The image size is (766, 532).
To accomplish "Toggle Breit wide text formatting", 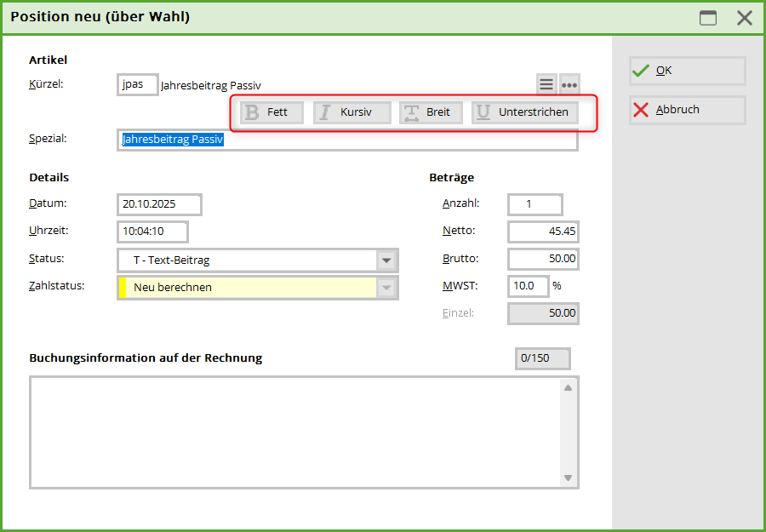I will point(431,112).
